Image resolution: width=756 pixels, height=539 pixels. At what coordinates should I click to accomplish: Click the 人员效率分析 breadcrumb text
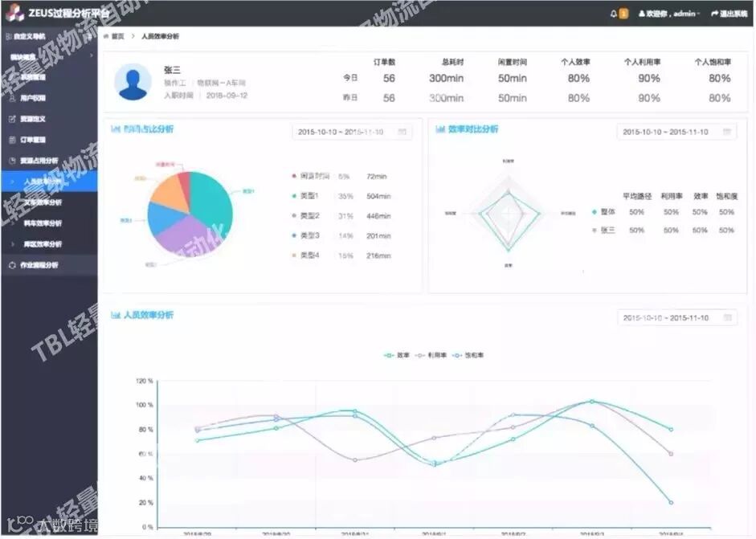(x=160, y=36)
